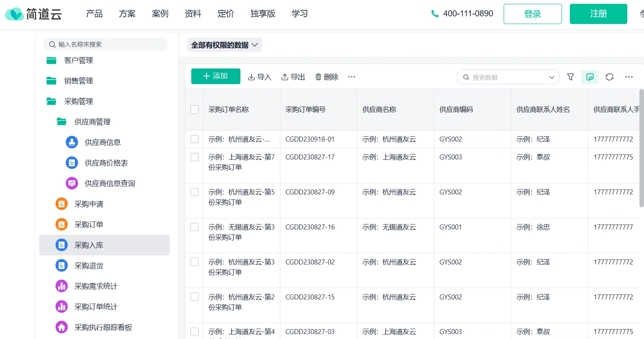This screenshot has height=339, width=644.
Task: Open the 产品 menu
Action: coord(94,14)
